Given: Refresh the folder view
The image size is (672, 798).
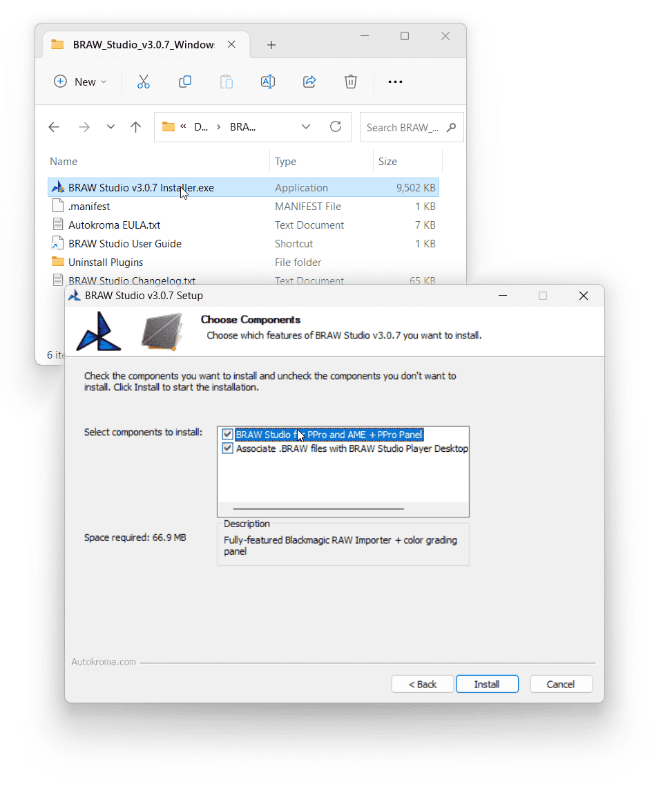Looking at the screenshot, I should [336, 126].
